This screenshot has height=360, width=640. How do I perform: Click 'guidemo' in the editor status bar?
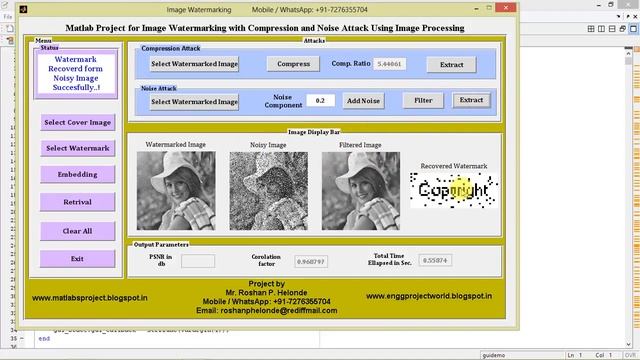pos(493,356)
